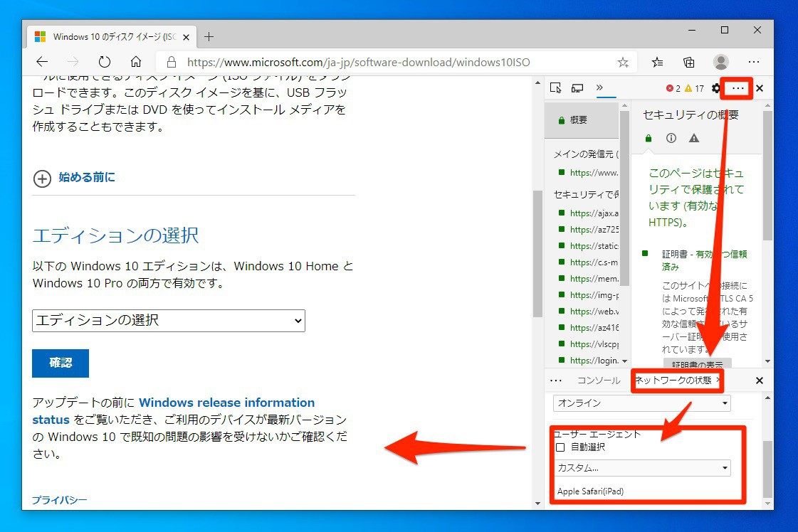Click the address bar URL field
Screen dimensions: 798x532
[x=358, y=62]
